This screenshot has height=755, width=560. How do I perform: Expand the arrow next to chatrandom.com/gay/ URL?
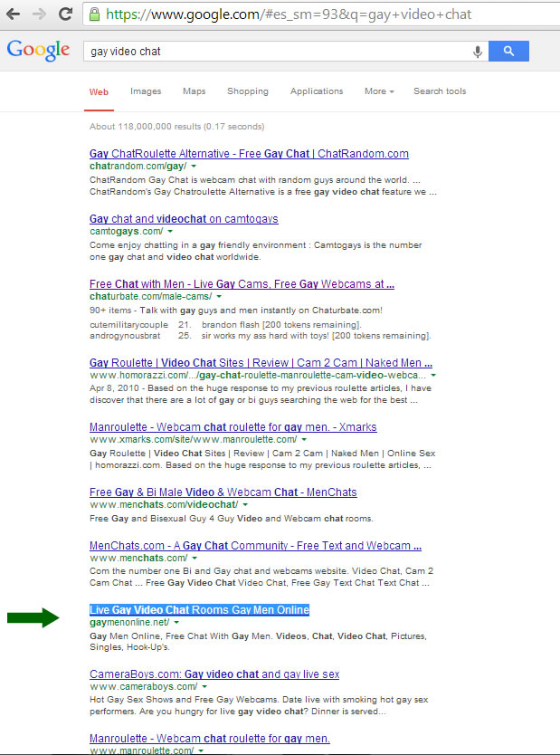(195, 167)
